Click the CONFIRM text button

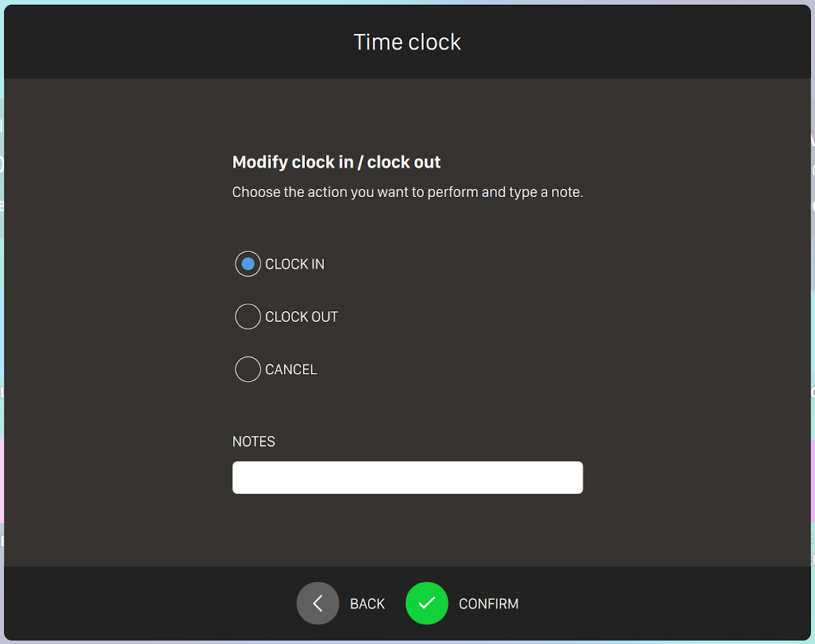tap(489, 604)
